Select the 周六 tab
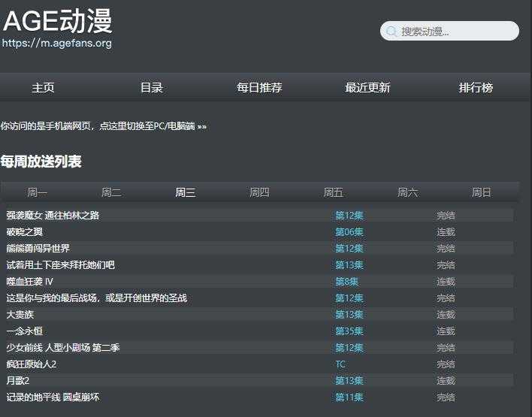Image resolution: width=532 pixels, height=417 pixels. click(407, 193)
